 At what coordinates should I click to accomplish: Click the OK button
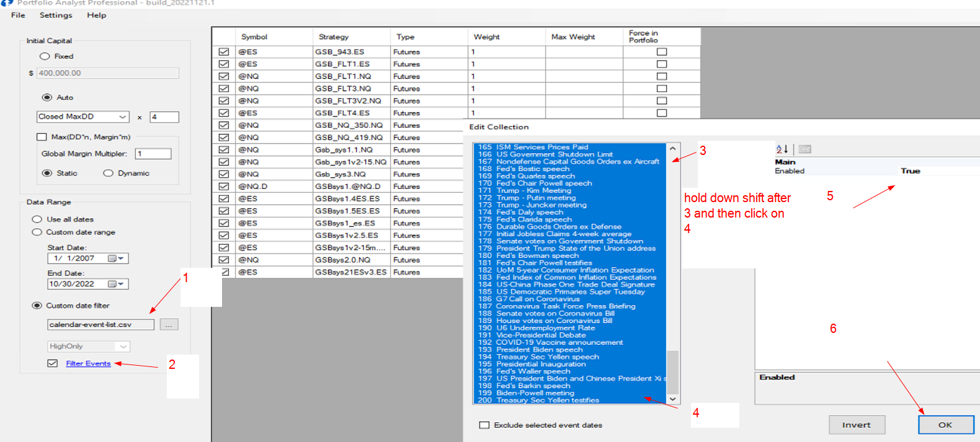(x=945, y=425)
